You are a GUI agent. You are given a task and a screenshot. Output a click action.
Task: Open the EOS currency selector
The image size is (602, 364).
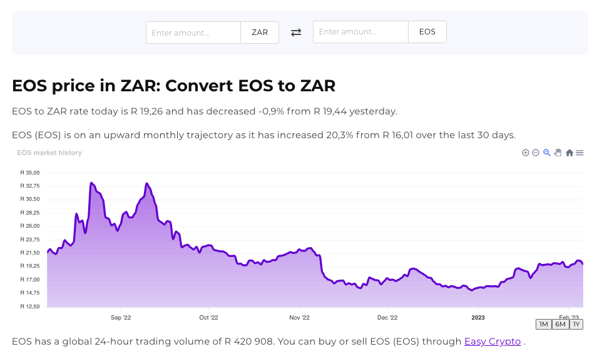[x=427, y=31]
